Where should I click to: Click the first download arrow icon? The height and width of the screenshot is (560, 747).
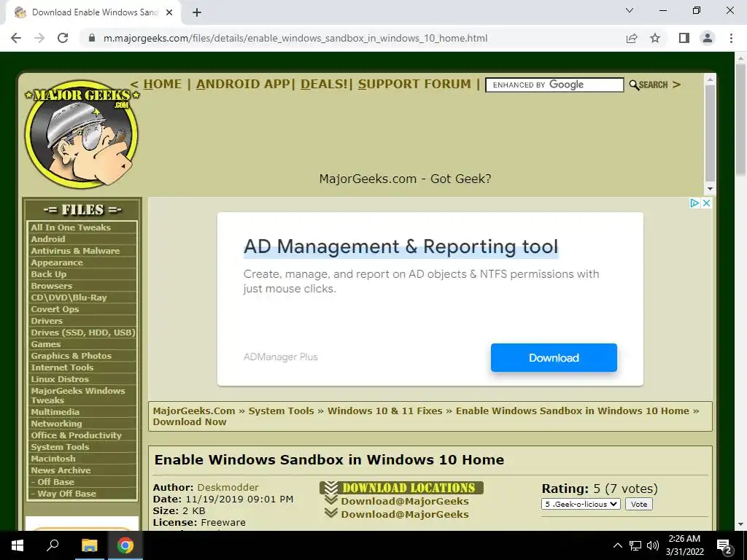[x=331, y=500]
